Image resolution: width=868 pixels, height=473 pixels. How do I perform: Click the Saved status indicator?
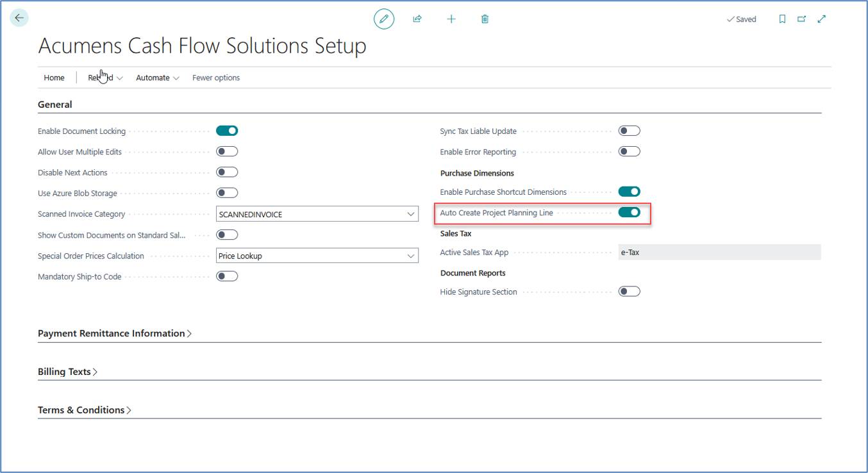(x=741, y=19)
